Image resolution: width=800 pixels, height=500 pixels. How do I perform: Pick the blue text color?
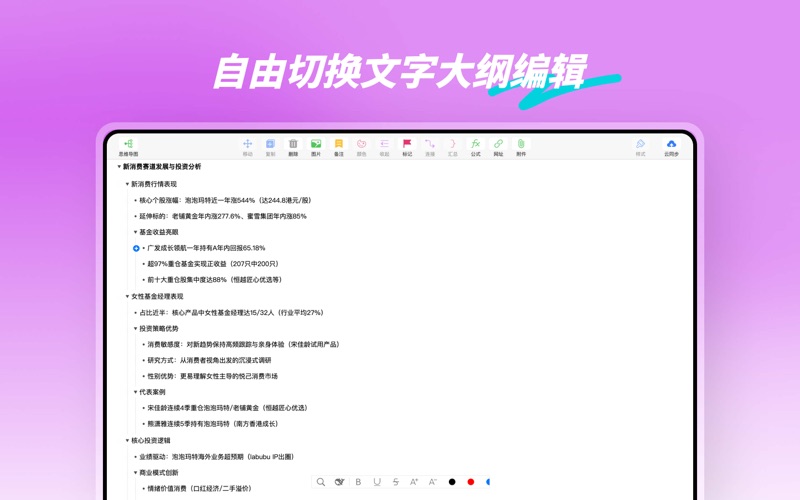click(x=488, y=482)
